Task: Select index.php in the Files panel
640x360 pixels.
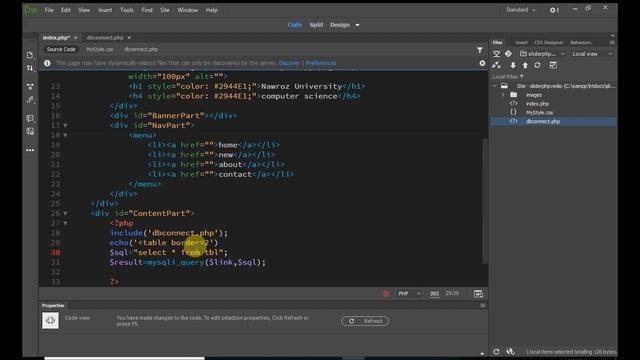Action: (537, 104)
